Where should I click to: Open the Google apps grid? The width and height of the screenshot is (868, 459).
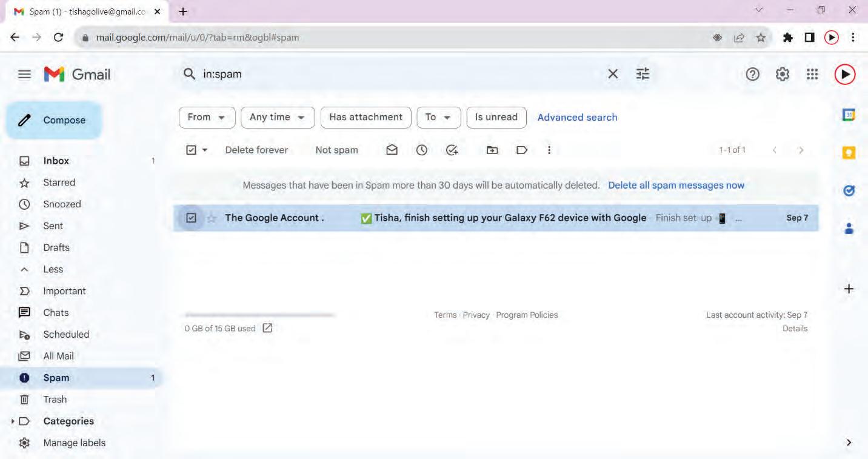(812, 74)
